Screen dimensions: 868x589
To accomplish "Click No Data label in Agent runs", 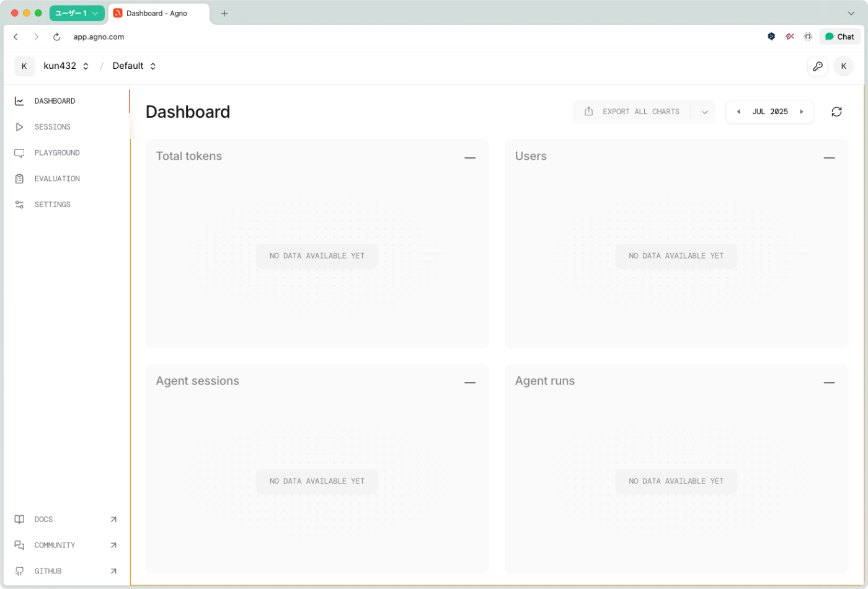I will (x=676, y=481).
